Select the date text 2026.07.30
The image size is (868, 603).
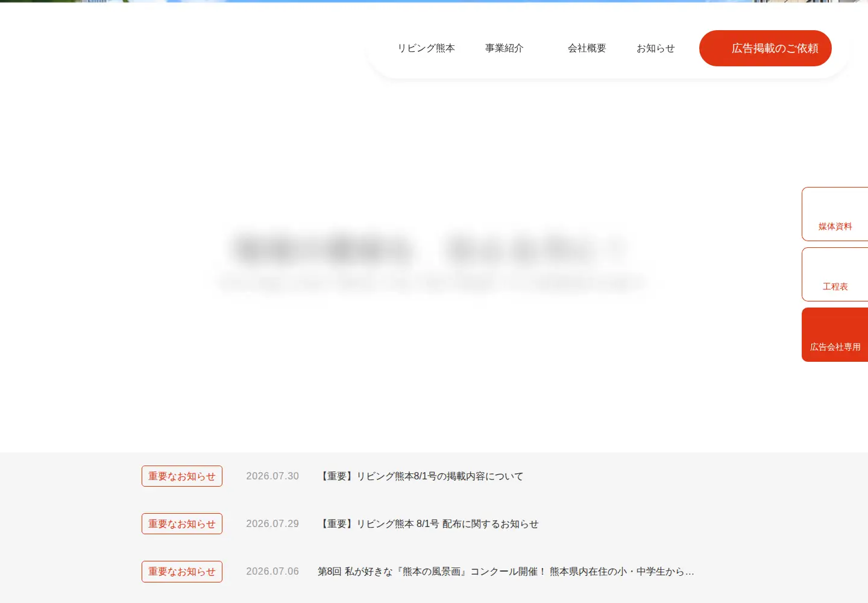point(272,476)
